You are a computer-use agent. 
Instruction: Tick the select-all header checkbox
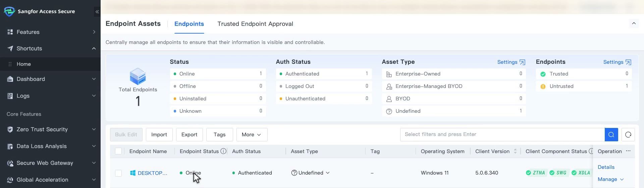click(x=118, y=151)
